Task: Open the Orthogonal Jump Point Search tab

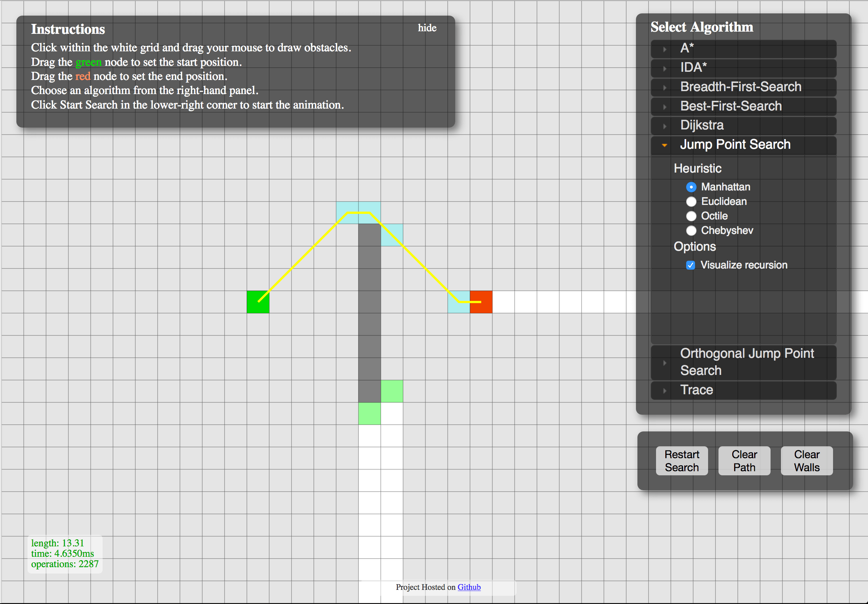Action: point(746,362)
